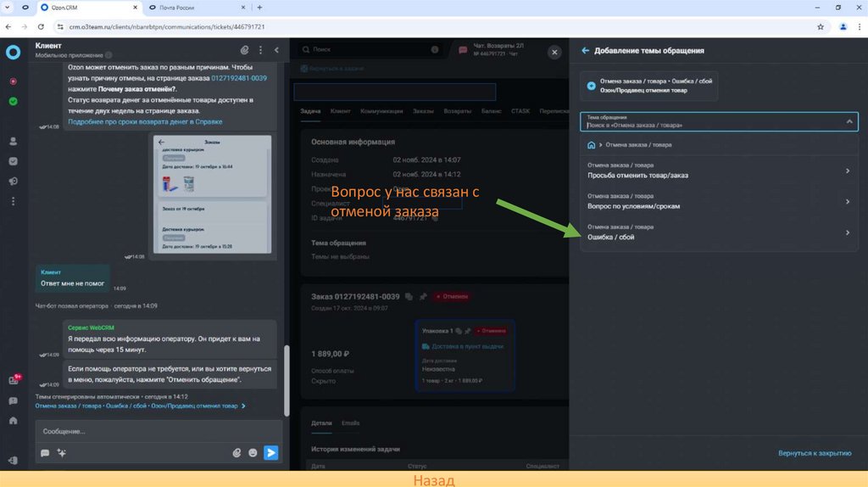Click the pin icon next to Упаковка 1
Image resolution: width=868 pixels, height=487 pixels.
[x=468, y=331]
